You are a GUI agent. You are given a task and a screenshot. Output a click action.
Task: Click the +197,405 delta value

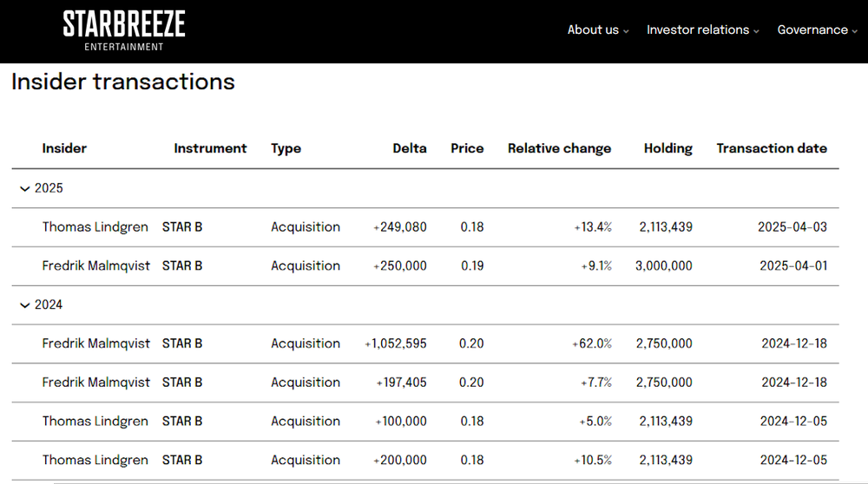401,383
